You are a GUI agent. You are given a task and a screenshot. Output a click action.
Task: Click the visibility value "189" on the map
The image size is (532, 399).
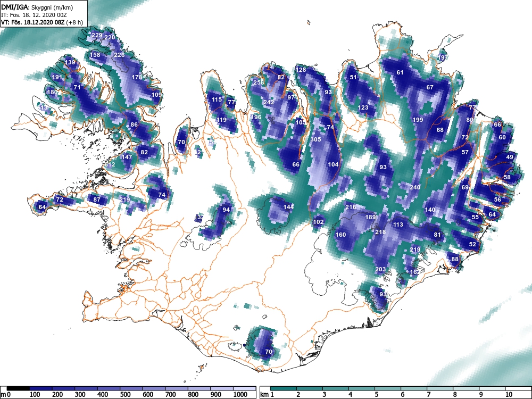[370, 217]
